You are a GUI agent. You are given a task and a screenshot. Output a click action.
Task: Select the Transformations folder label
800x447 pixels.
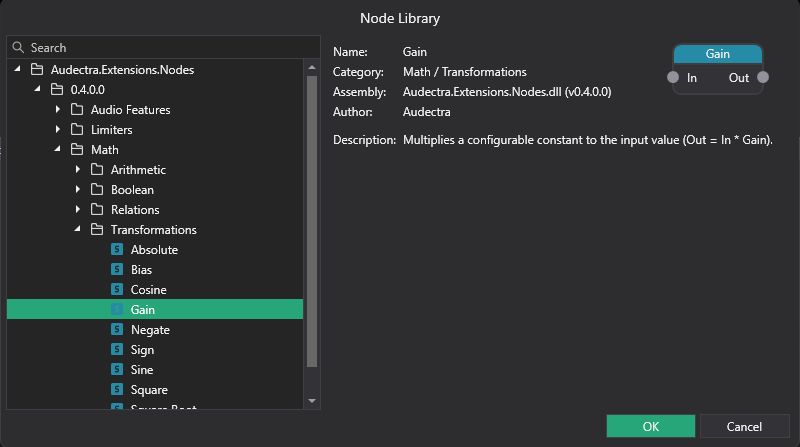[x=154, y=230]
